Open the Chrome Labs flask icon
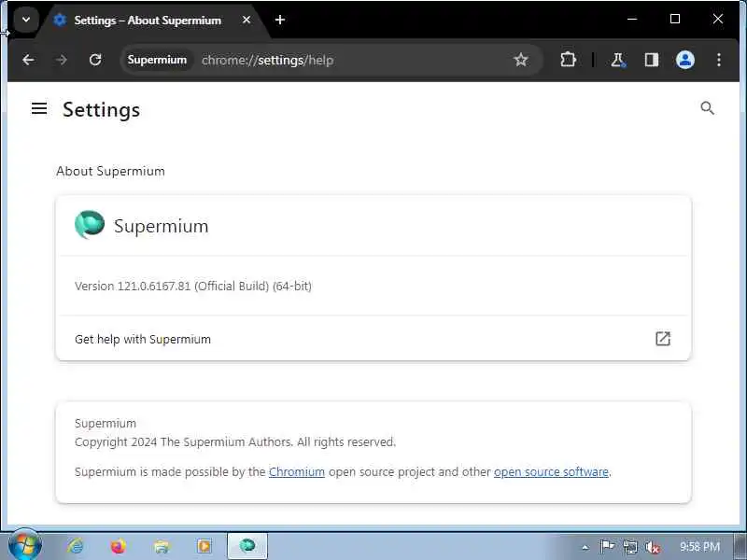The image size is (747, 560). (618, 60)
